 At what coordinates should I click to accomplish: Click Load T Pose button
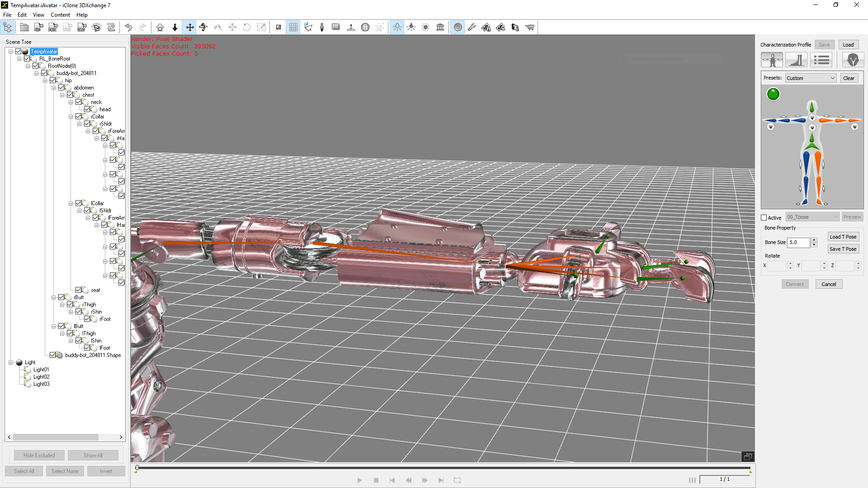coord(843,237)
